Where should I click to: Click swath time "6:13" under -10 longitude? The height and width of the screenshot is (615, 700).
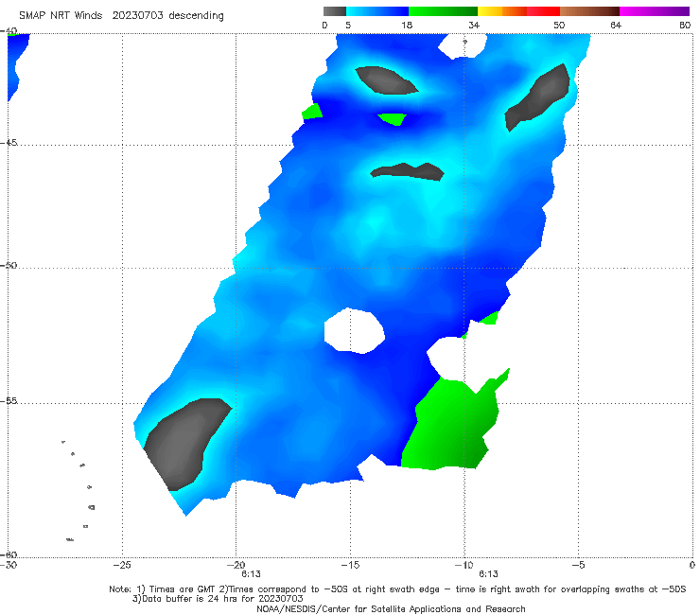tap(488, 574)
